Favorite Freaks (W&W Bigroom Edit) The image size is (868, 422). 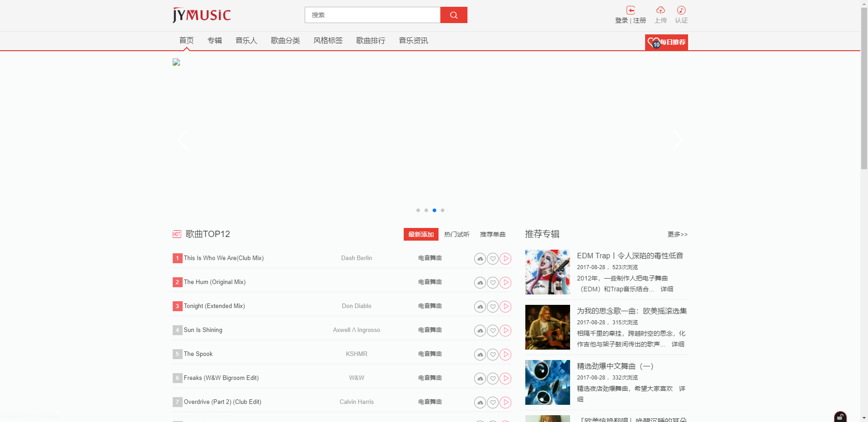coord(493,379)
